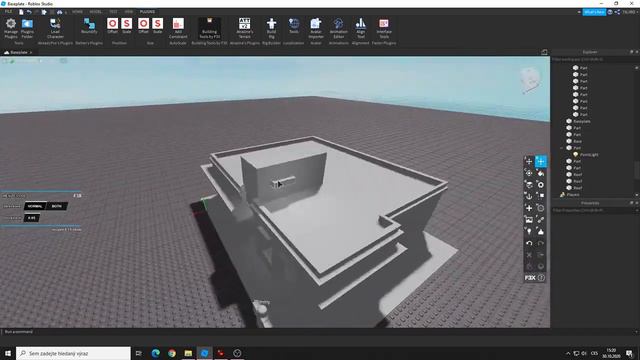Open File Explorer from the taskbar

coord(188,353)
